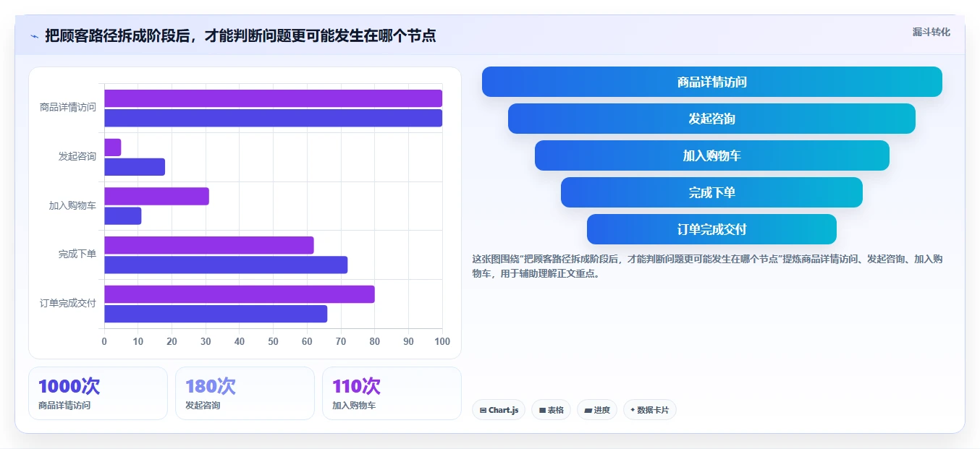The height and width of the screenshot is (449, 980).
Task: Click the blue bar for 订单完成交付
Action: [216, 314]
